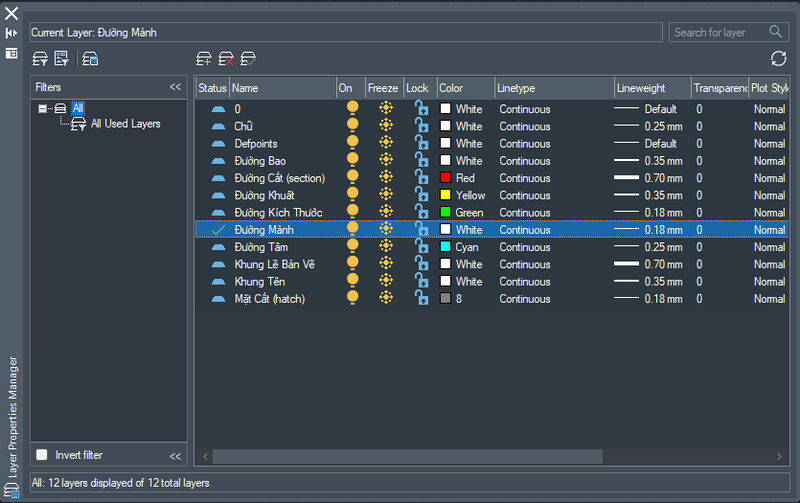Lock layer 0
Viewport: 800px width, 503px height.
[x=421, y=108]
